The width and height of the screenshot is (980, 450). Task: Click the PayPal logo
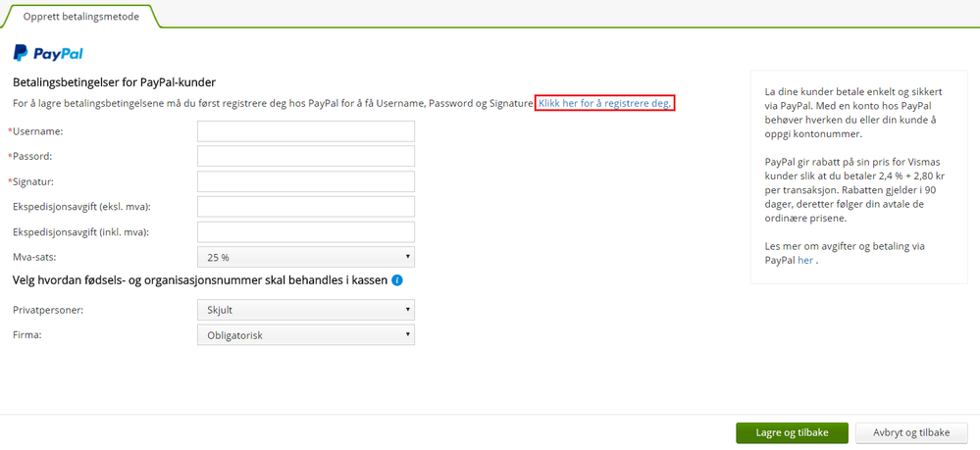coord(47,53)
